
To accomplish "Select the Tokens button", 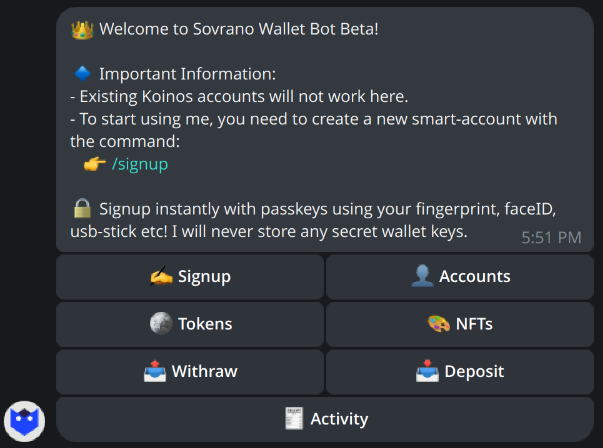I will click(190, 324).
